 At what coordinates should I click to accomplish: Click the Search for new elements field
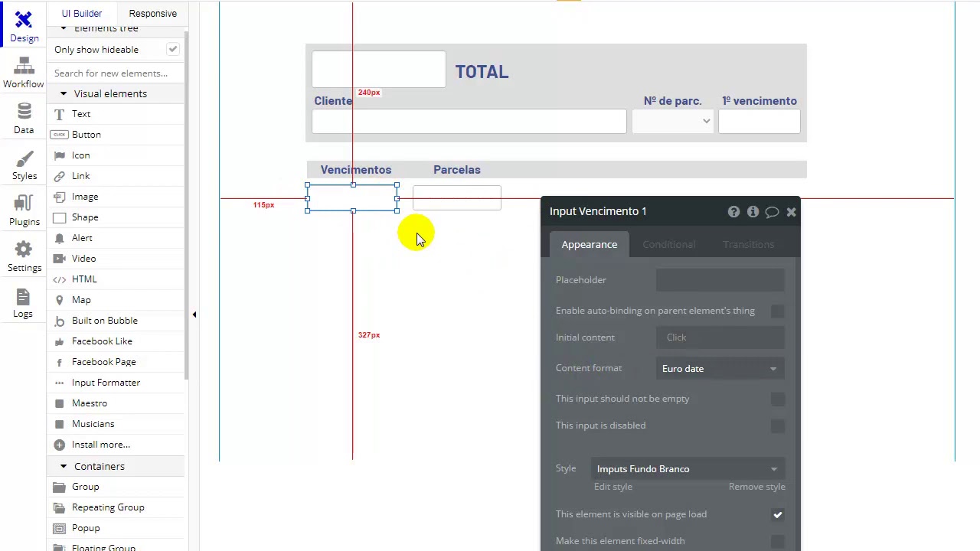pos(115,73)
